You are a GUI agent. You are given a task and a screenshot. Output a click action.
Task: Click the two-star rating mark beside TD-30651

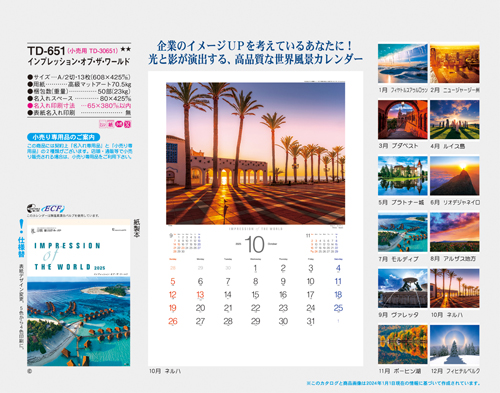coord(125,50)
